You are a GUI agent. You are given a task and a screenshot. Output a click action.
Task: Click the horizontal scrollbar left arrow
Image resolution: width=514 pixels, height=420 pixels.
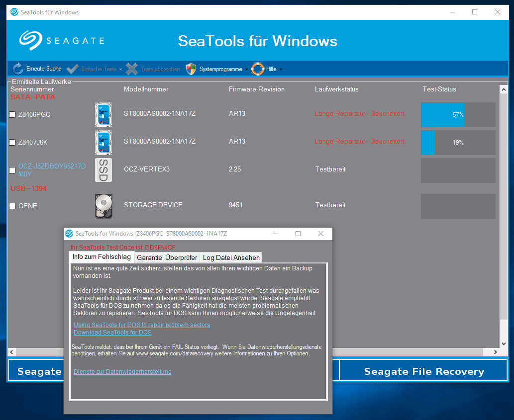[x=12, y=352]
